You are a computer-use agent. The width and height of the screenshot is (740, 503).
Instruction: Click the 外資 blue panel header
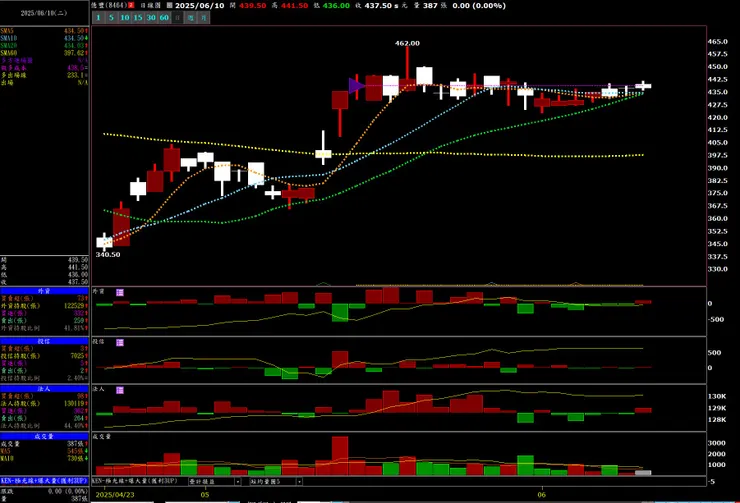[x=44, y=291]
